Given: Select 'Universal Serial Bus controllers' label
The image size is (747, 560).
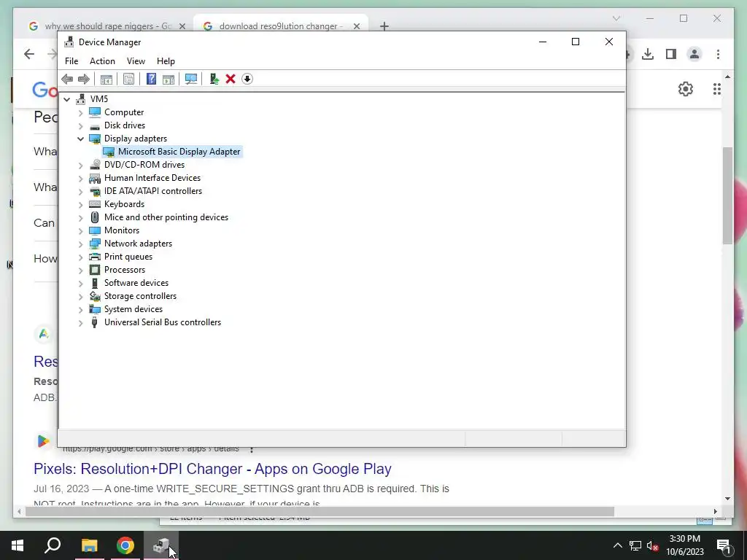Looking at the screenshot, I should [x=163, y=322].
